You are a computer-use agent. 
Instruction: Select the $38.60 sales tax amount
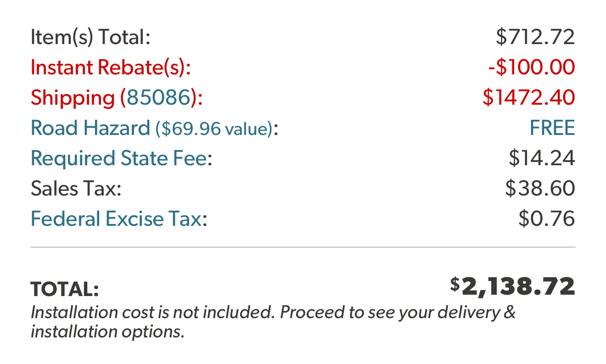click(x=540, y=188)
